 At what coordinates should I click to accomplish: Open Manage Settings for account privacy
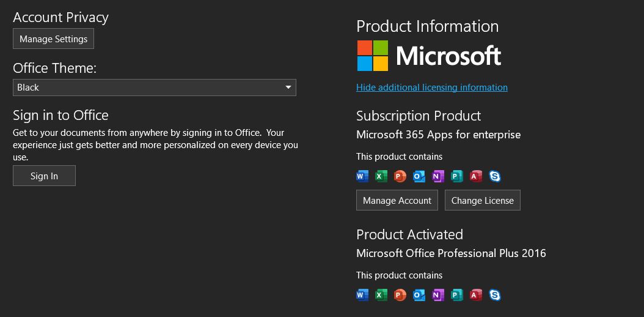tap(53, 39)
